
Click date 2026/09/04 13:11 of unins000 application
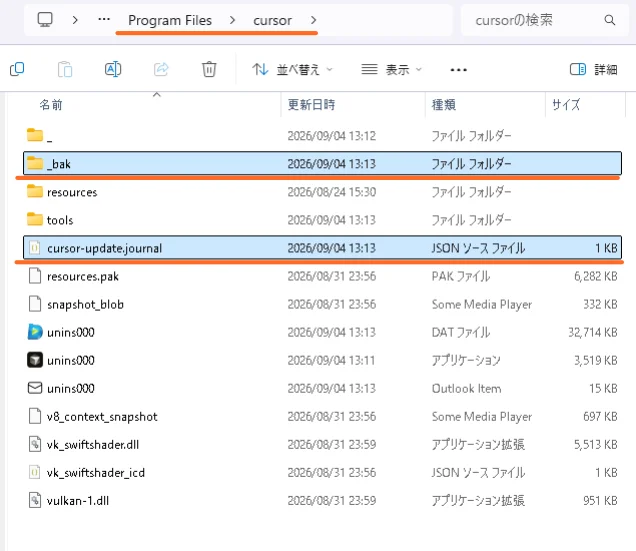[x=332, y=360]
